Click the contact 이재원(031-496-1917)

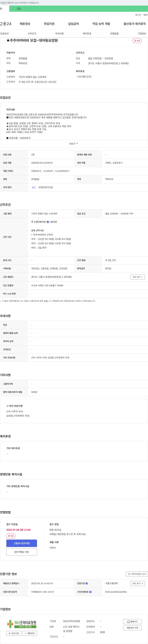(x=42, y=592)
